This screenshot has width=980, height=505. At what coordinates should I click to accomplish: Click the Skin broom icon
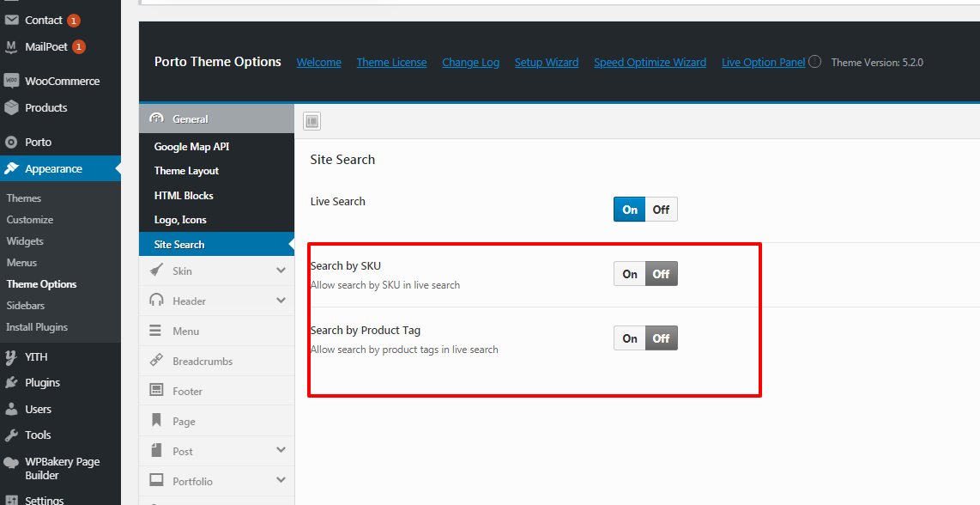[x=156, y=271]
